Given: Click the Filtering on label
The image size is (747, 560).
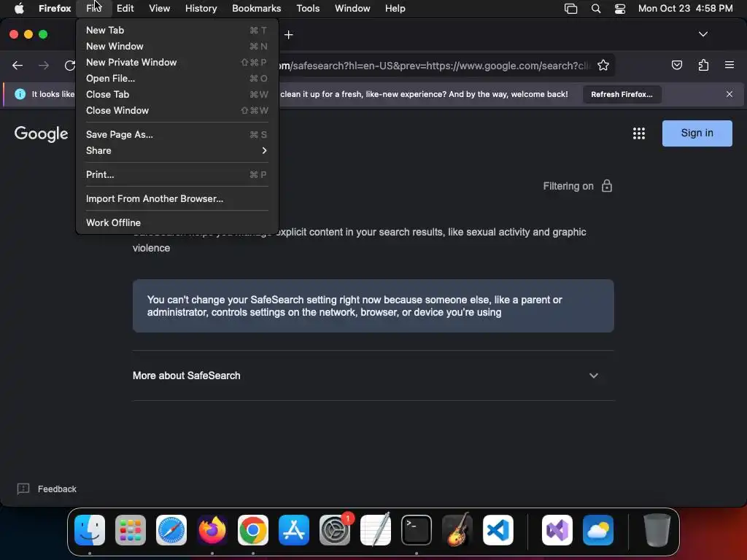Looking at the screenshot, I should click(x=568, y=186).
